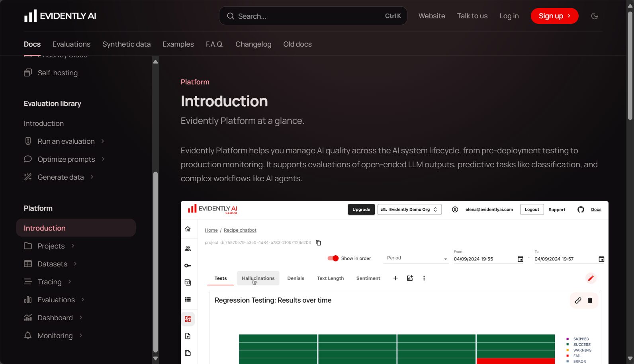Click the Sign up button
The height and width of the screenshot is (364, 634).
pos(554,16)
